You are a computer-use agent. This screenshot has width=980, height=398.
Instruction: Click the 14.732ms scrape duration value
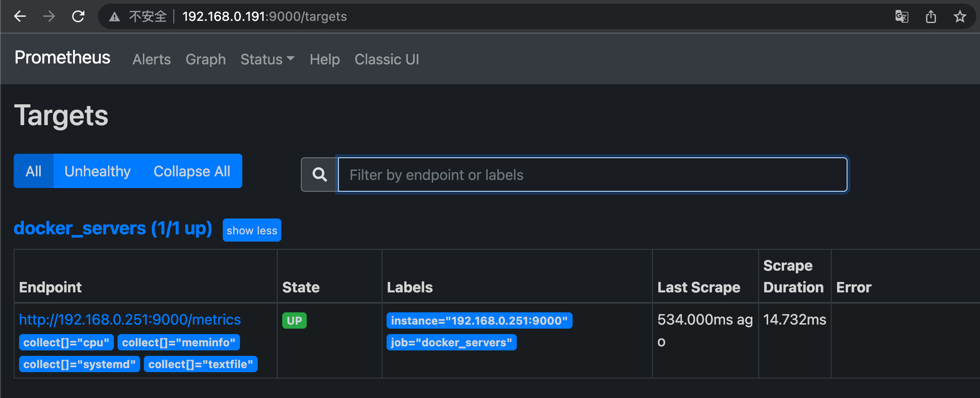(x=794, y=320)
